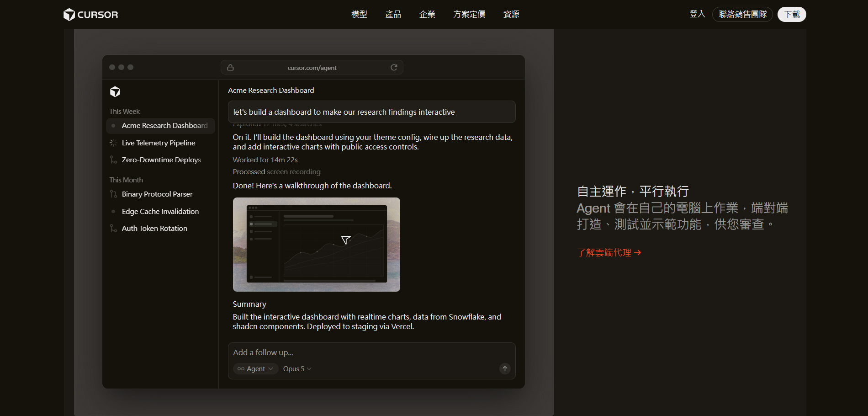Open the dashboard walkthrough video thumbnail
This screenshot has height=416, width=868.
click(x=317, y=245)
